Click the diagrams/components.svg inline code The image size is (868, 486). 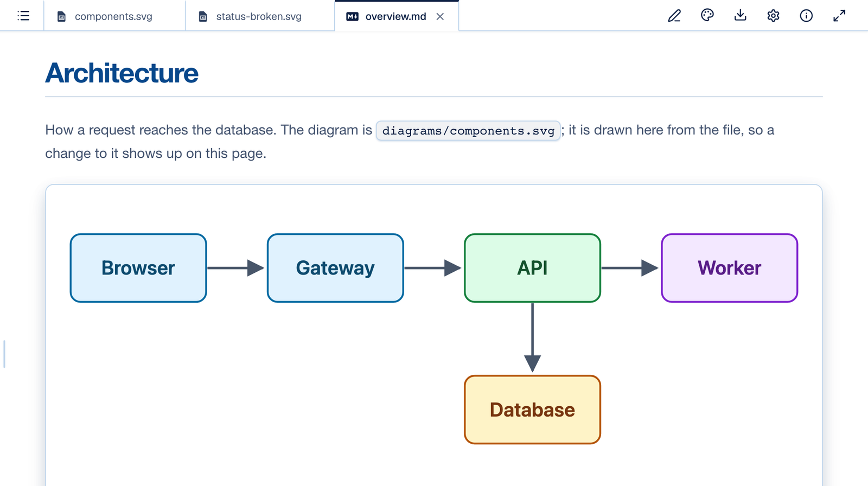[468, 131]
